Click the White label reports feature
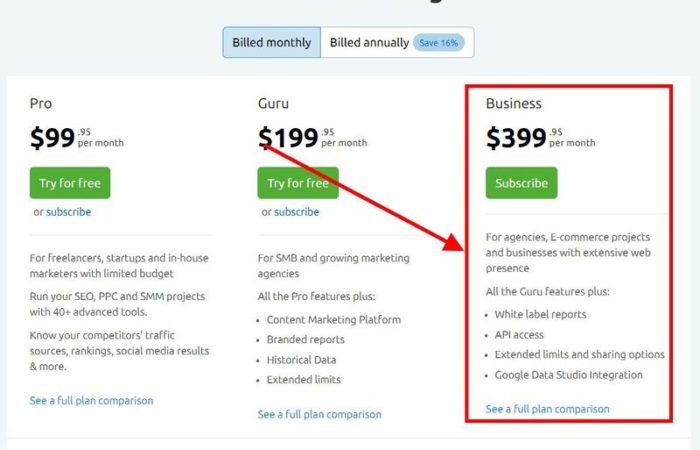The height and width of the screenshot is (450, 700). tap(540, 314)
